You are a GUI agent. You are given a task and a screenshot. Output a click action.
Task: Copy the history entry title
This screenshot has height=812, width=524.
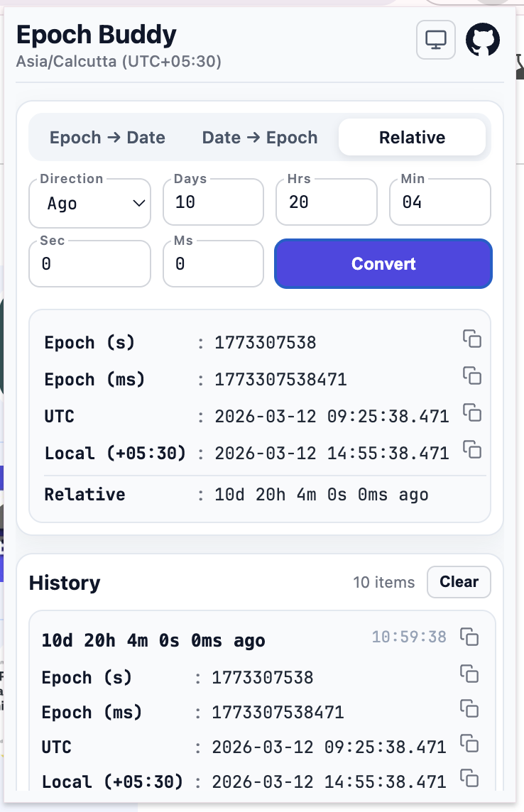[x=469, y=637]
